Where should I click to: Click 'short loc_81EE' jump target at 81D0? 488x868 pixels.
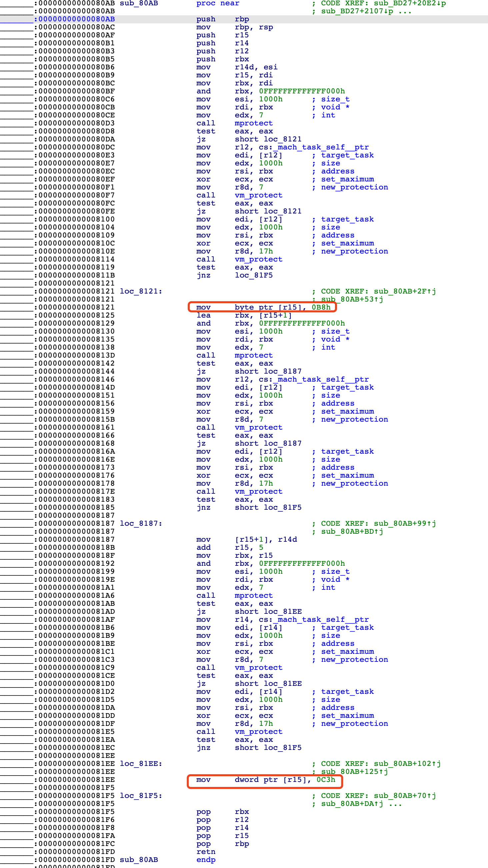pyautogui.click(x=268, y=684)
